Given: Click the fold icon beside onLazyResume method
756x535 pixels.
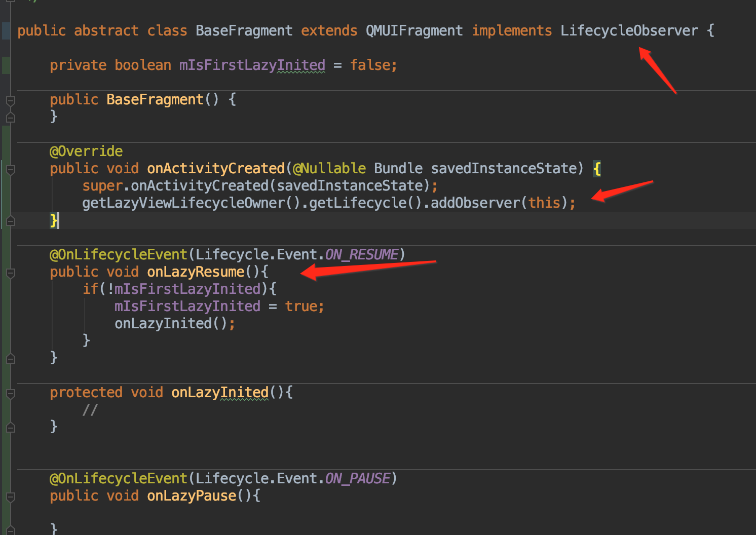Looking at the screenshot, I should coord(10,273).
